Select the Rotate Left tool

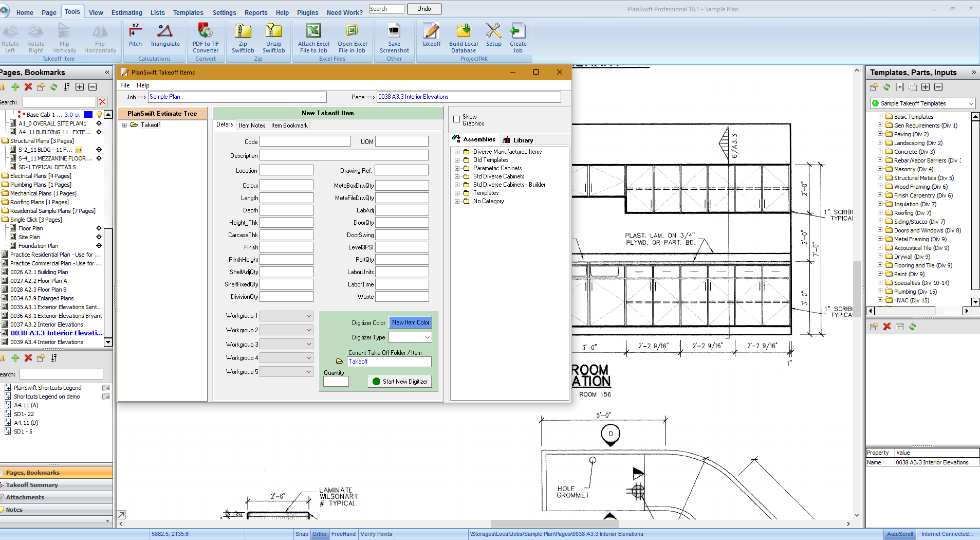(10, 36)
